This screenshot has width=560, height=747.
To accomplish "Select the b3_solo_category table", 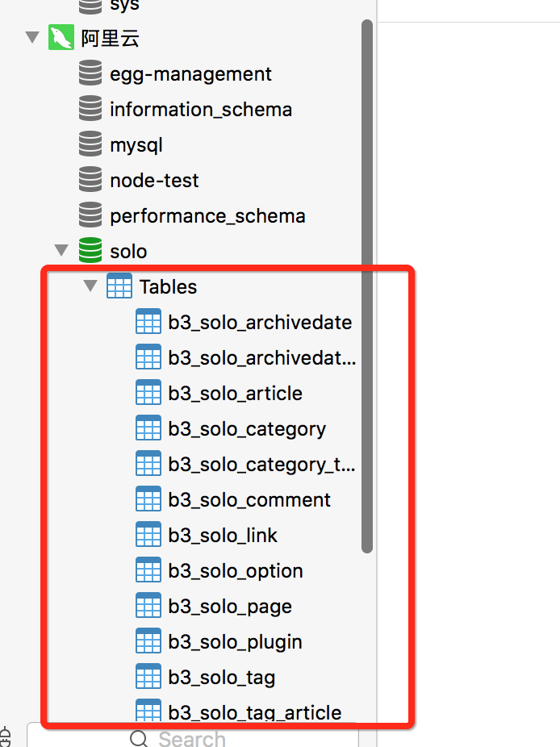I will (x=247, y=429).
